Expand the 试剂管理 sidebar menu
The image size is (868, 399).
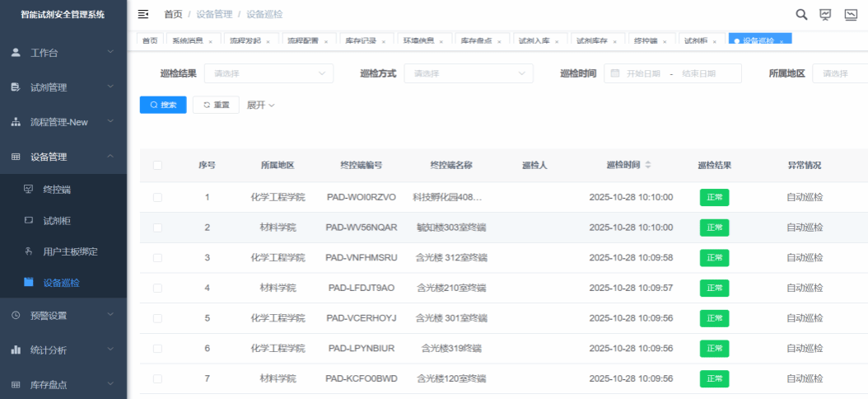(x=63, y=87)
